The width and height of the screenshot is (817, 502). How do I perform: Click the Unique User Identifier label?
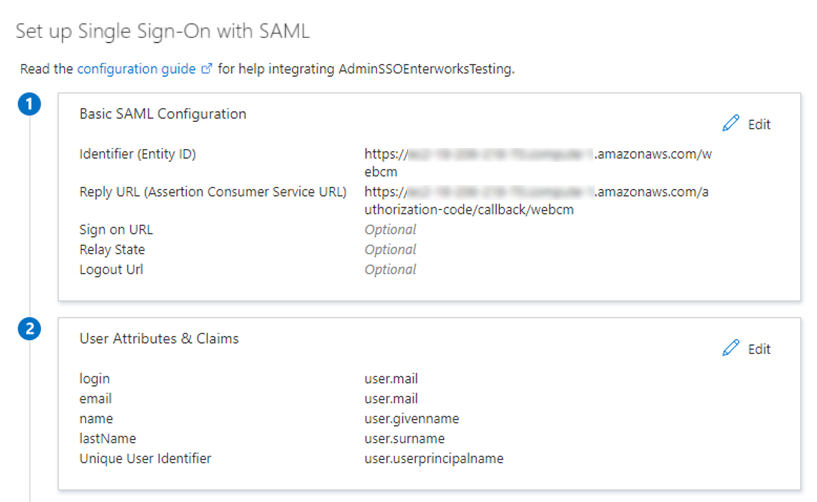point(145,459)
